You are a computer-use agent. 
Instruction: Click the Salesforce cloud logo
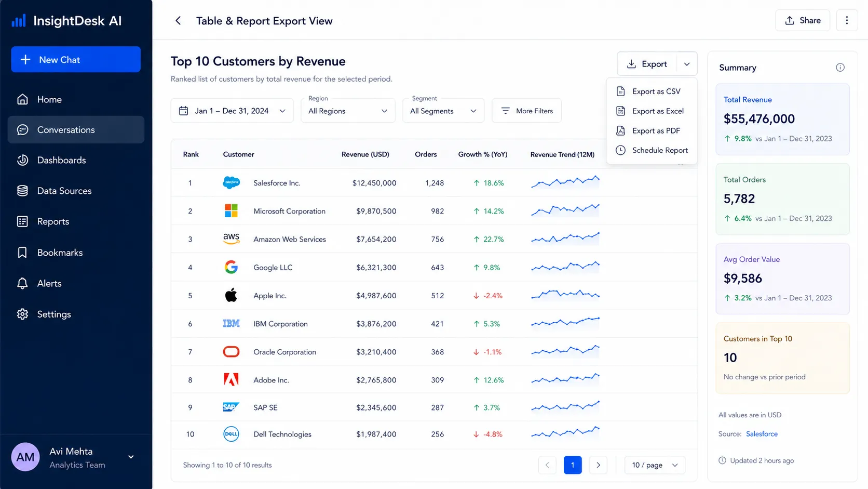(x=231, y=183)
